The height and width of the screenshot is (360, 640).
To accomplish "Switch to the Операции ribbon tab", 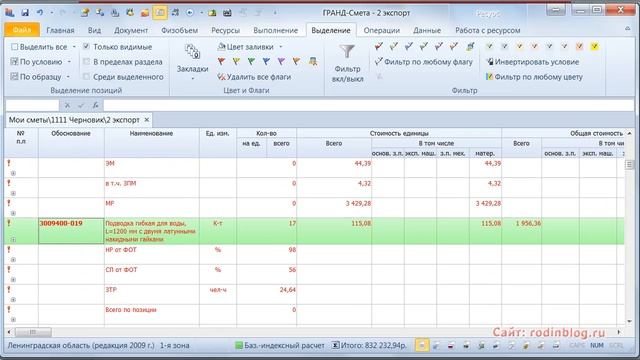I will pos(382,30).
